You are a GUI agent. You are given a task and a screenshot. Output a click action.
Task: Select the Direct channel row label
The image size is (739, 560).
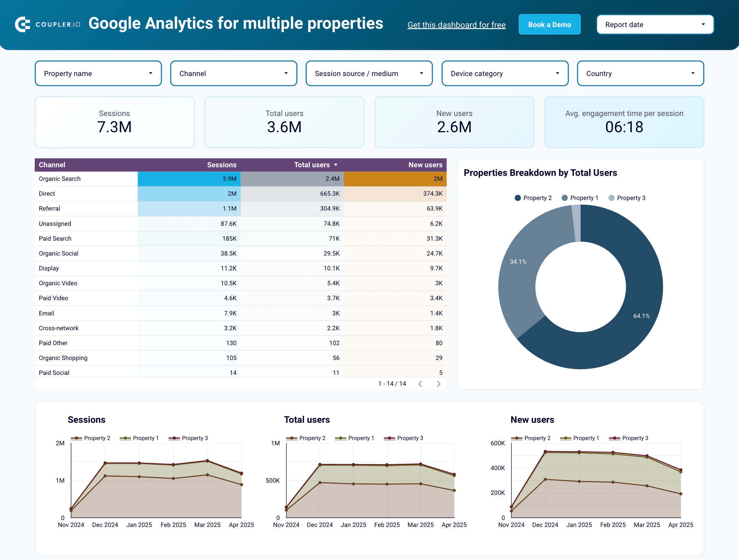click(x=47, y=194)
